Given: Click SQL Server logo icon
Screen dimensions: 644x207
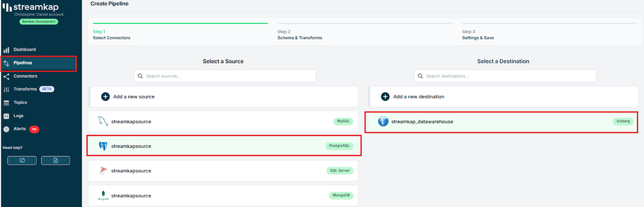Looking at the screenshot, I should [x=103, y=170].
